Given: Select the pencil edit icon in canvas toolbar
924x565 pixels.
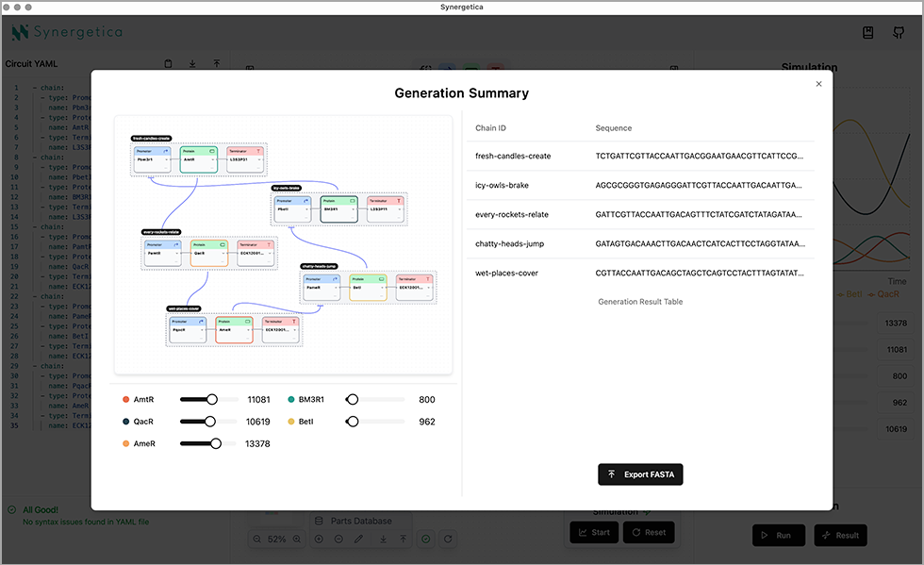Looking at the screenshot, I should click(359, 539).
